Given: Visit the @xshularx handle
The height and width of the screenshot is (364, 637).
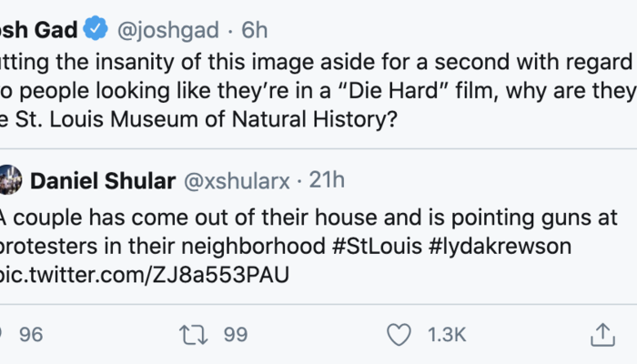Looking at the screenshot, I should pyautogui.click(x=238, y=180).
